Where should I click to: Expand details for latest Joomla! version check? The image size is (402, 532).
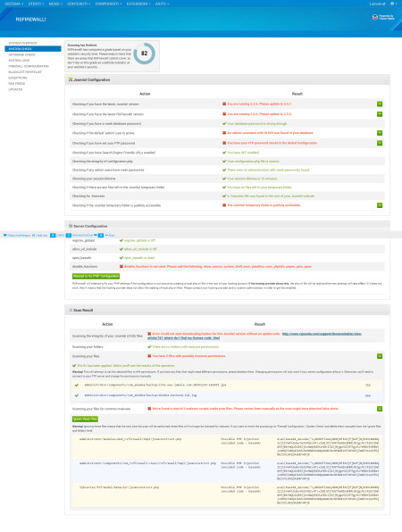380,104
